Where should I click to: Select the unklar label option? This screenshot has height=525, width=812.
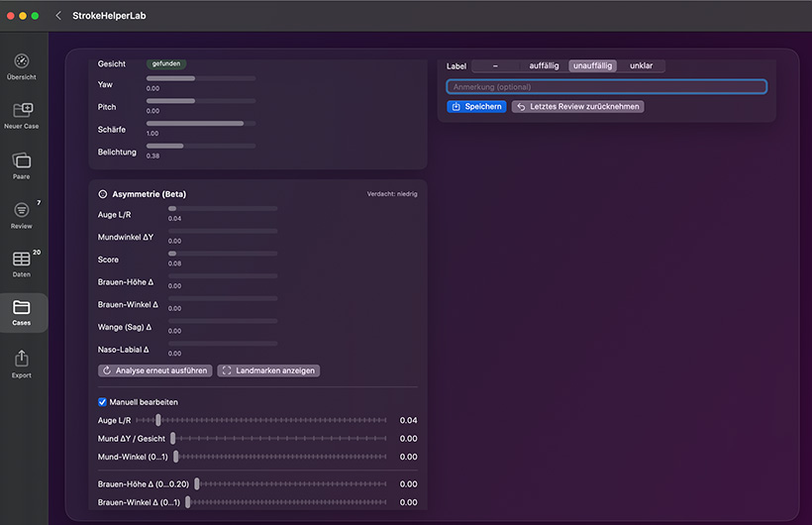tap(641, 65)
